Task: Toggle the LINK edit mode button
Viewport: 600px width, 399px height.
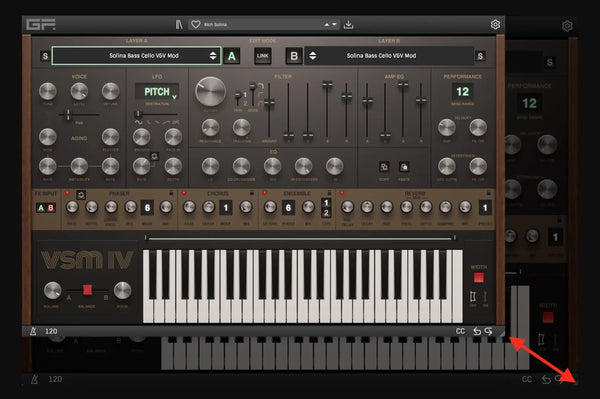Action: 262,56
